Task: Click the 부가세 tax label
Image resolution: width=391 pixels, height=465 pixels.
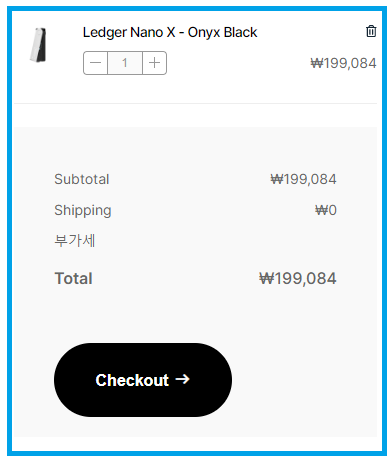Action: pos(75,241)
